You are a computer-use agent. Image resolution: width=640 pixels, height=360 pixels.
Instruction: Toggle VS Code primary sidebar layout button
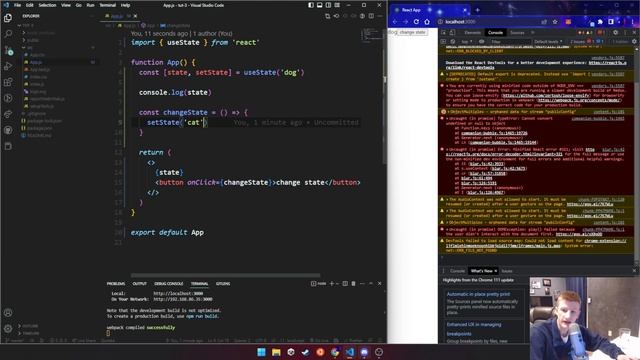click(x=311, y=5)
